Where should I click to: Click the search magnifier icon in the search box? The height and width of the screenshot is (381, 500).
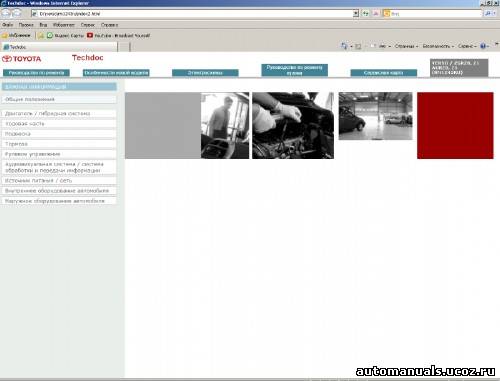coord(487,14)
